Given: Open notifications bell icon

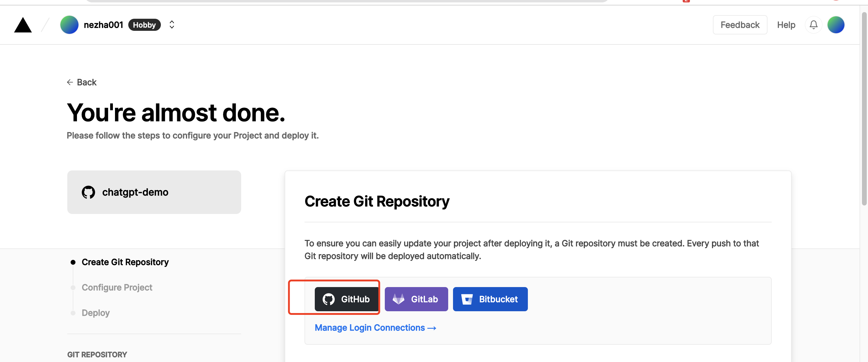Looking at the screenshot, I should [813, 25].
